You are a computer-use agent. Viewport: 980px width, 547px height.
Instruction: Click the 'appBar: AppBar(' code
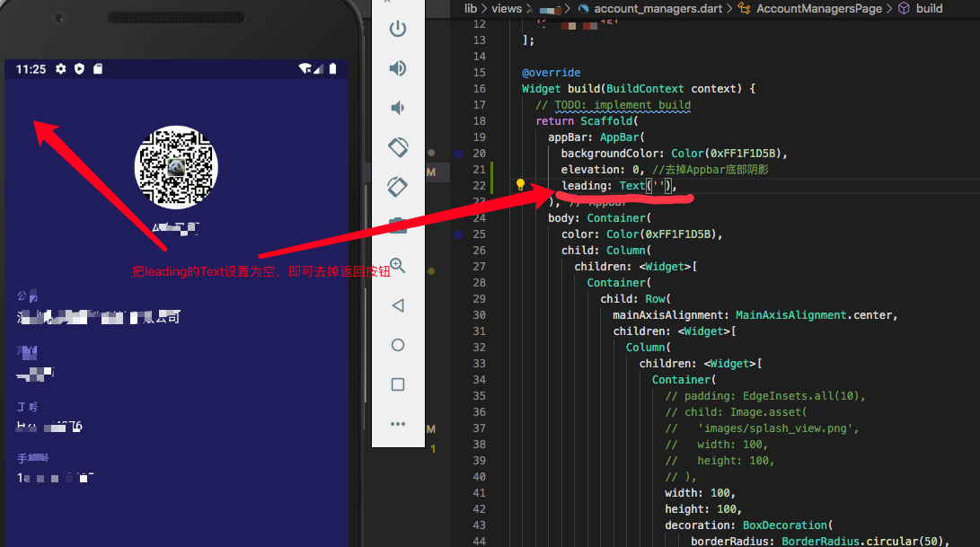pos(596,137)
